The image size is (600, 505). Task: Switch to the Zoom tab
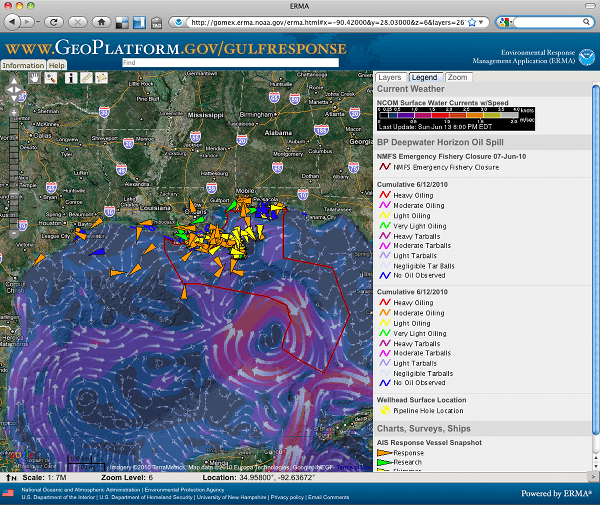(458, 77)
